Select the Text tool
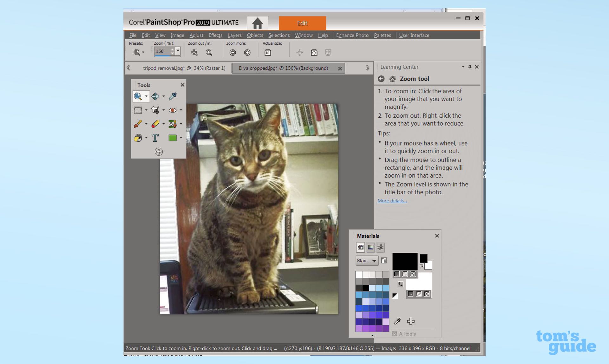The width and height of the screenshot is (609, 364). point(155,138)
